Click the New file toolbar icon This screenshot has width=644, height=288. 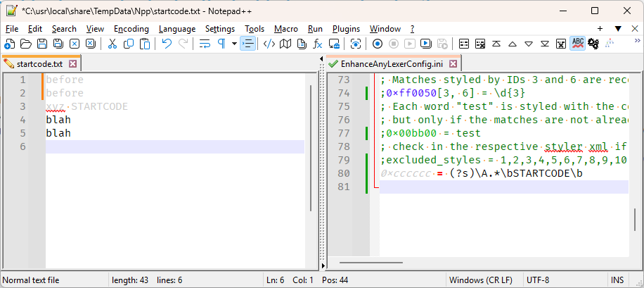point(10,44)
